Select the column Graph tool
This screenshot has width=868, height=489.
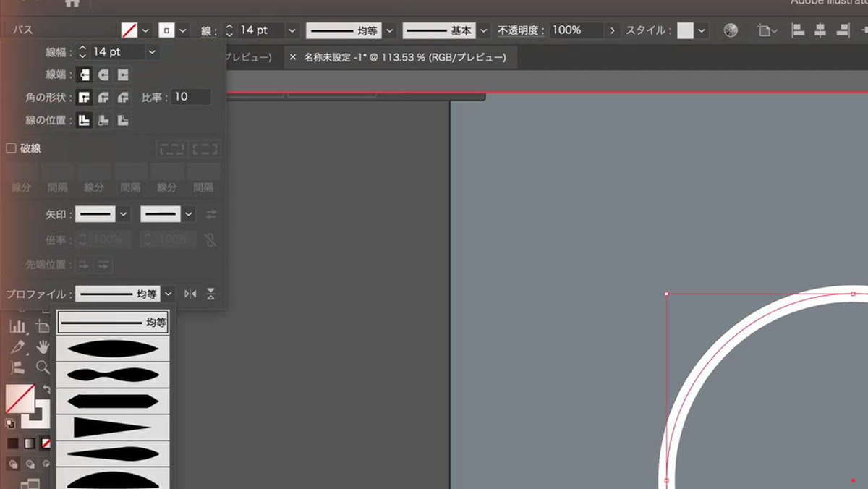click(18, 326)
